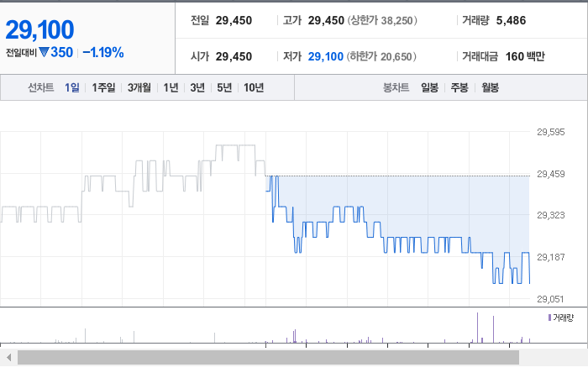Screen dimensions: 588x378
Task: Click the 시가 value 29,450
Action: 234,56
